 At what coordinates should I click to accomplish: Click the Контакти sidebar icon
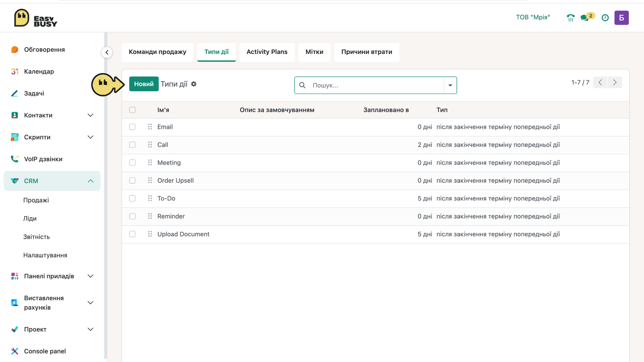pos(14,115)
